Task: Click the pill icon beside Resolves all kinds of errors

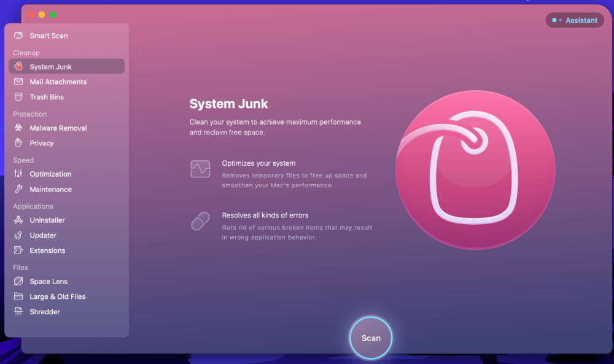Action: tap(200, 221)
